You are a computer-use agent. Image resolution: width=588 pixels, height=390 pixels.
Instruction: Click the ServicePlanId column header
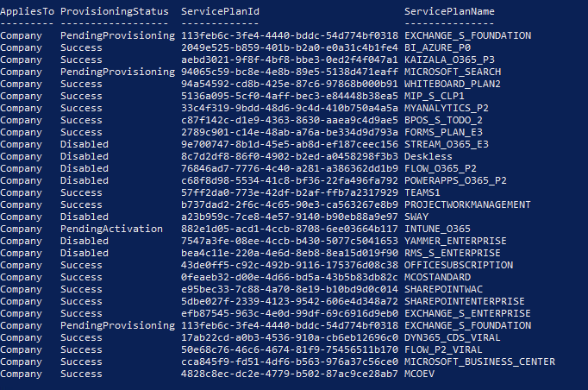point(220,11)
